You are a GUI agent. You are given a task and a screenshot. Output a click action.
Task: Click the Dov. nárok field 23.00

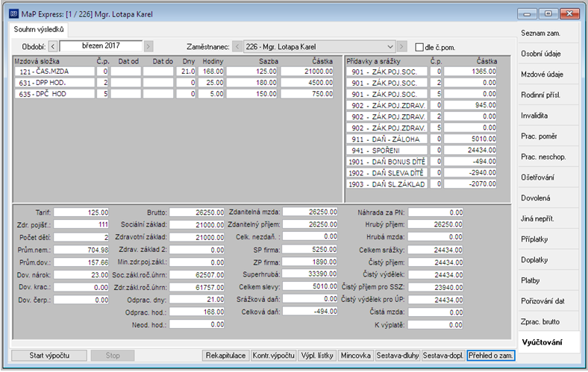[81, 274]
